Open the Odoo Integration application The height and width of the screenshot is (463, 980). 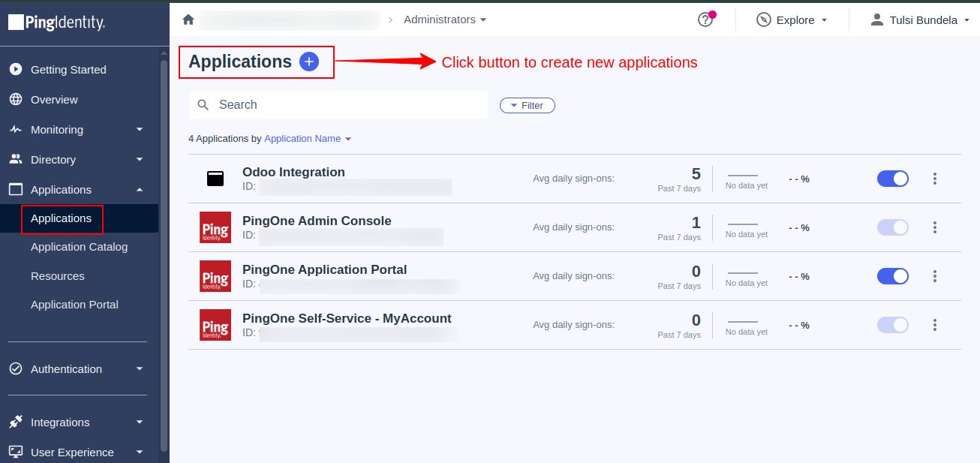tap(293, 172)
